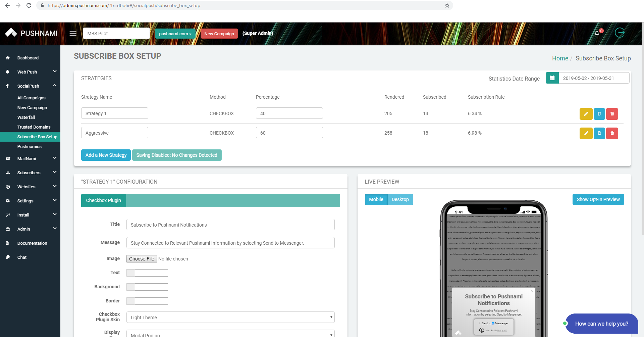Toggle the sidebar hamburger menu

(73, 33)
